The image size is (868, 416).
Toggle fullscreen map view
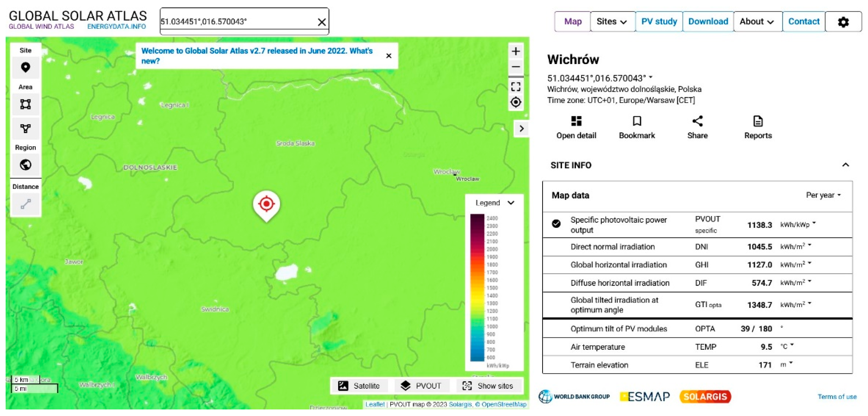point(515,87)
